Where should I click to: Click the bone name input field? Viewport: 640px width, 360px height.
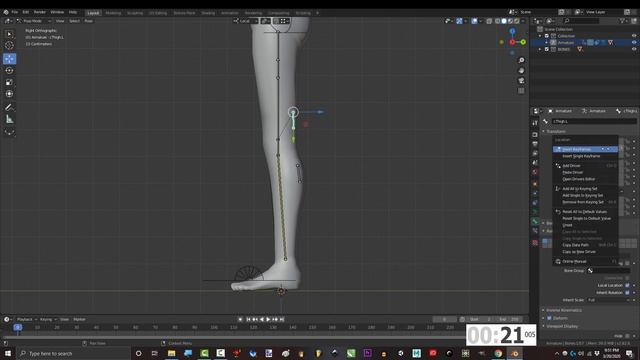594,121
